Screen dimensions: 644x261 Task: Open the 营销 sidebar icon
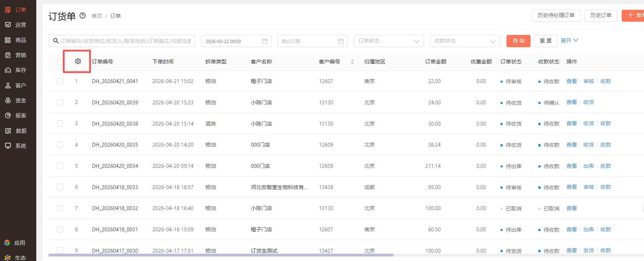click(x=8, y=55)
